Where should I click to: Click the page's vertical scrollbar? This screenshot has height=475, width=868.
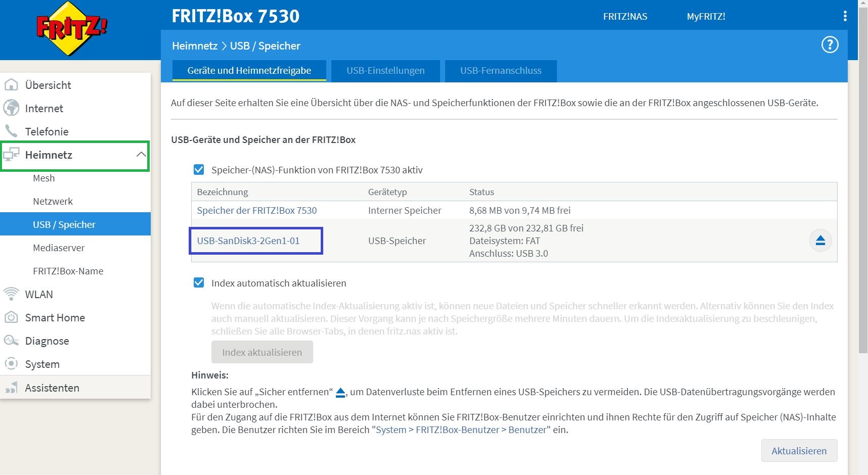[863, 202]
